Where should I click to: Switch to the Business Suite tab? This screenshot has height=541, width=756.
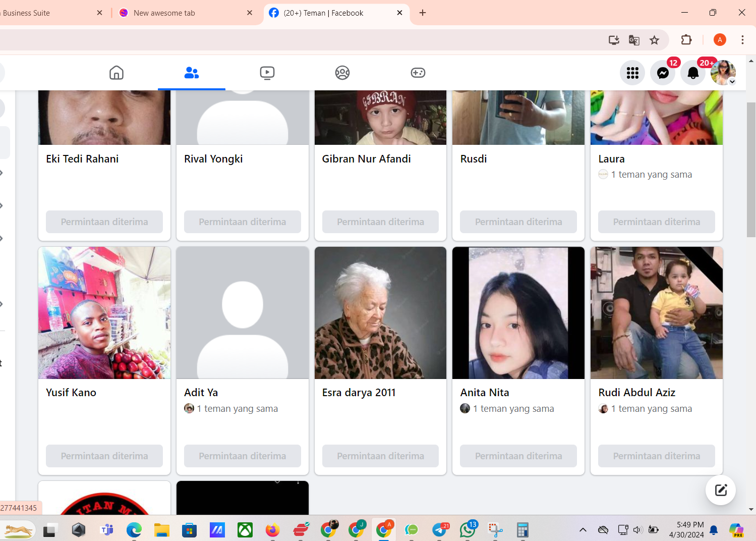click(50, 13)
